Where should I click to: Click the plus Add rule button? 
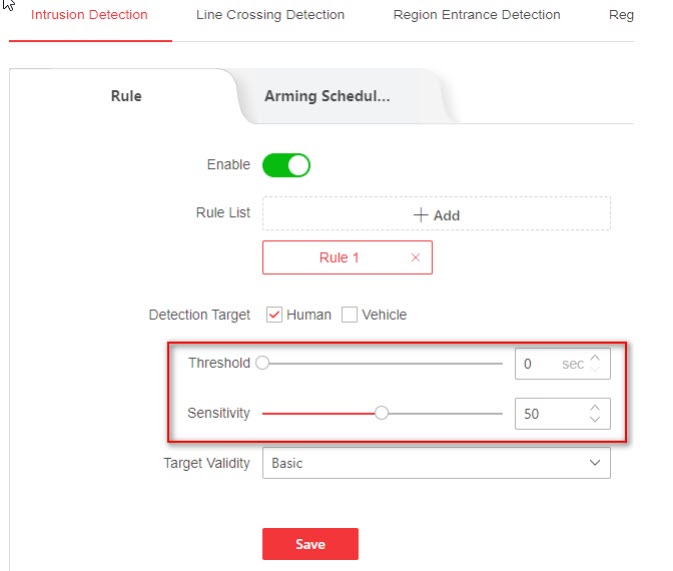436,215
